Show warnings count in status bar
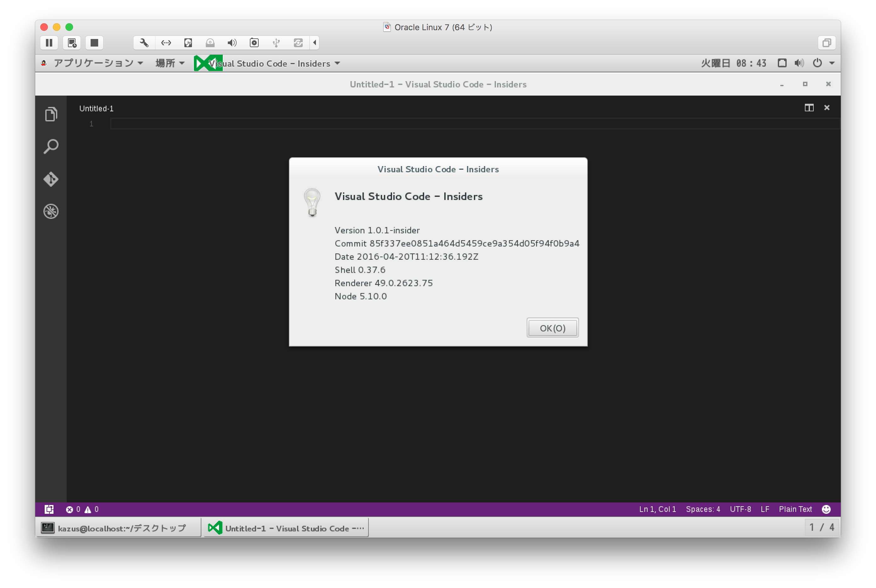The image size is (876, 588). coord(92,509)
